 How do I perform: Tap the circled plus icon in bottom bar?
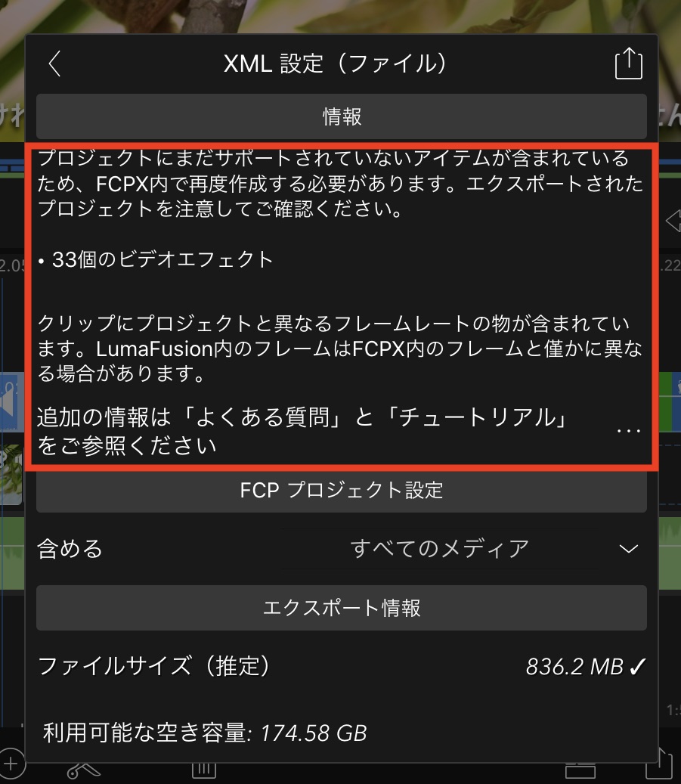[x=11, y=764]
